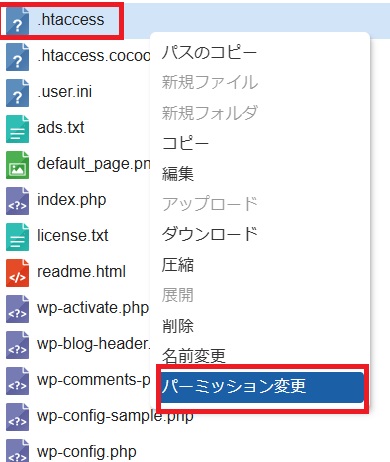Choose 圧縮 menu option
390x462 pixels.
pyautogui.click(x=178, y=265)
